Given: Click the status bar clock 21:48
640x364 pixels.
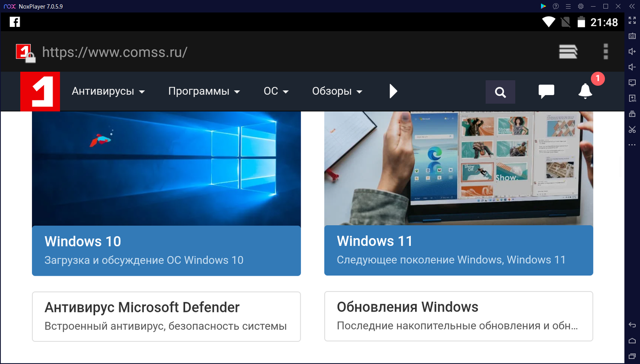Looking at the screenshot, I should [604, 22].
